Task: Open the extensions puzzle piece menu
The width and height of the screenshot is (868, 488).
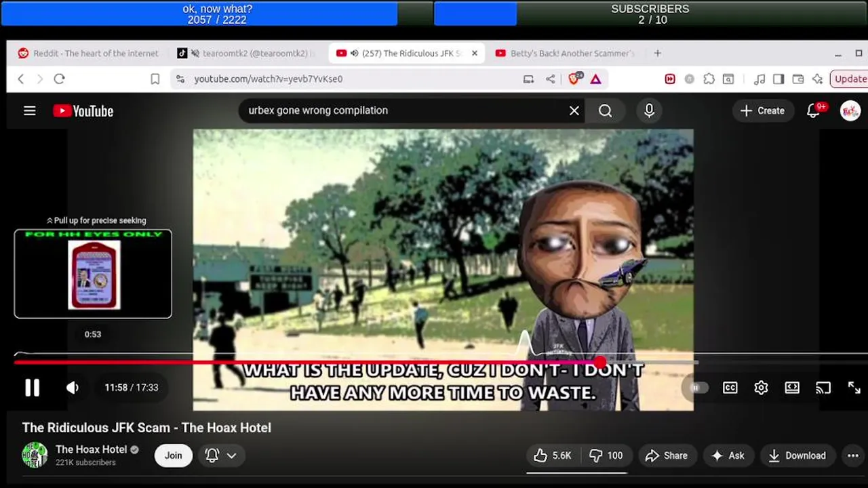Action: click(709, 79)
